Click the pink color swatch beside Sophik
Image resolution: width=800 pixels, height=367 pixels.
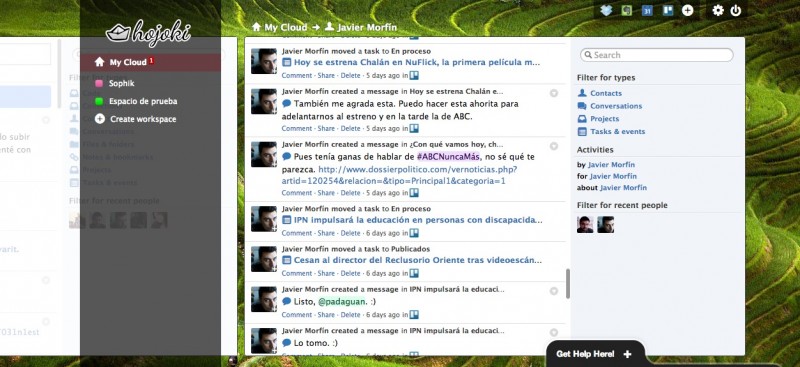pyautogui.click(x=99, y=83)
